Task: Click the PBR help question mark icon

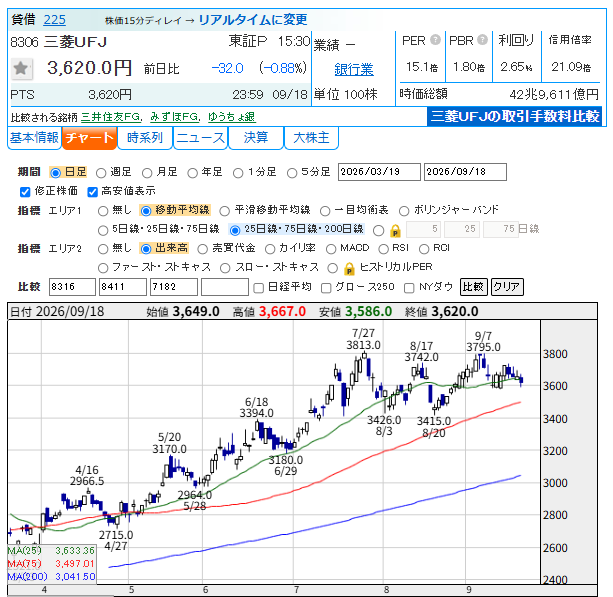Action: click(482, 40)
